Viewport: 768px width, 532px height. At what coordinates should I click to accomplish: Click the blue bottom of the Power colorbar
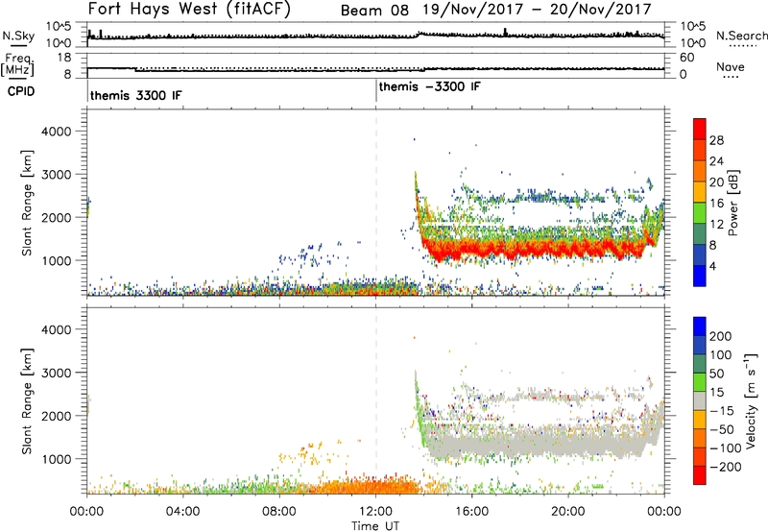click(x=700, y=276)
